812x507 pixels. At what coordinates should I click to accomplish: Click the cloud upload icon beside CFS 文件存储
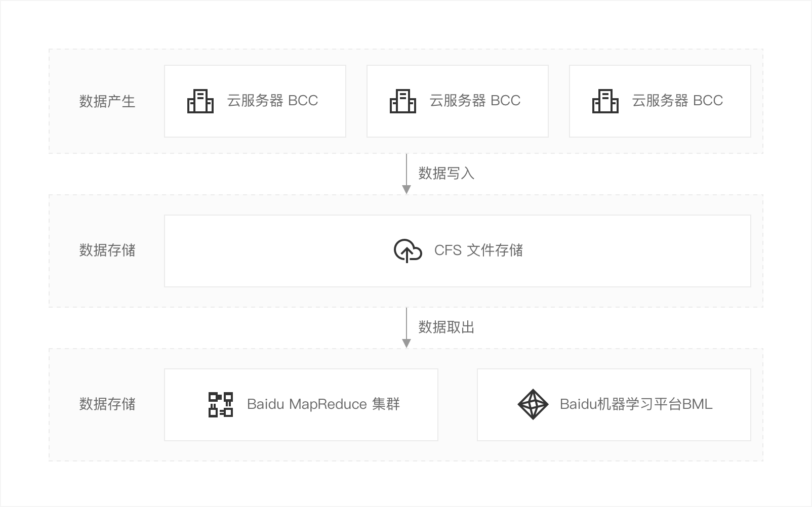tap(408, 251)
